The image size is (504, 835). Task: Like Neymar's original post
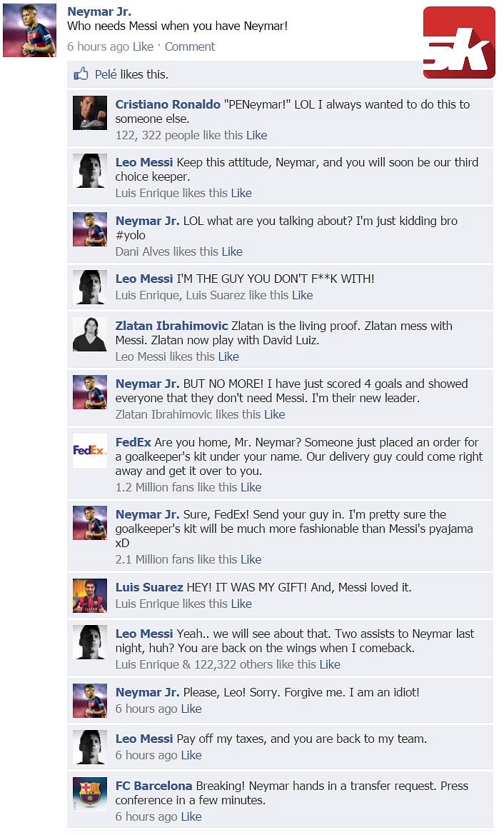143,47
